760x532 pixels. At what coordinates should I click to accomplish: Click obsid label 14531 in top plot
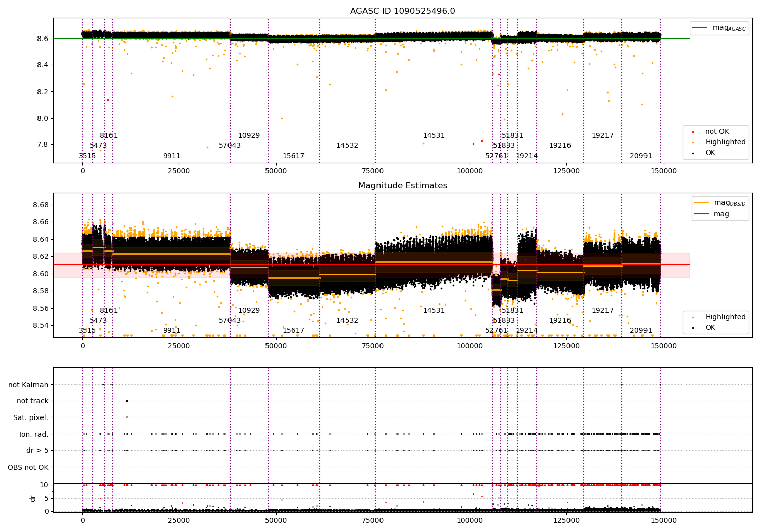tap(434, 136)
